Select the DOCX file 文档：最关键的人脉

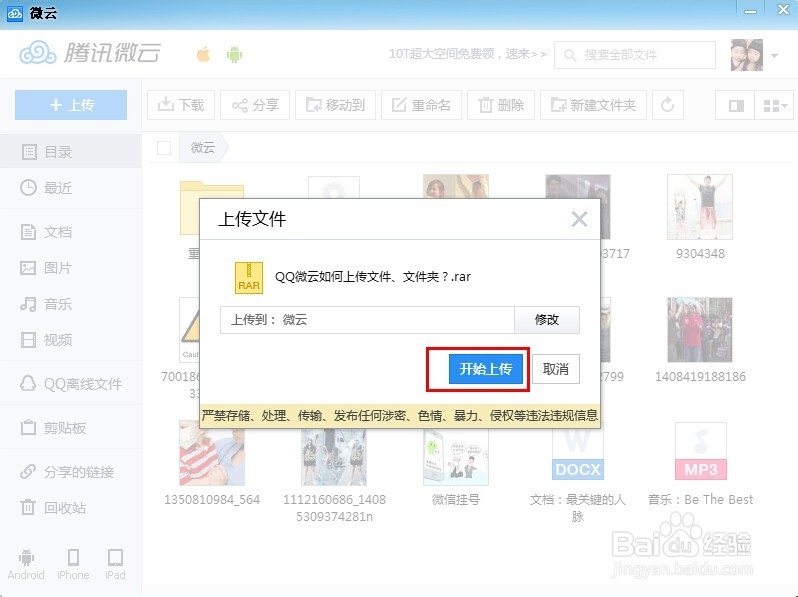click(578, 453)
